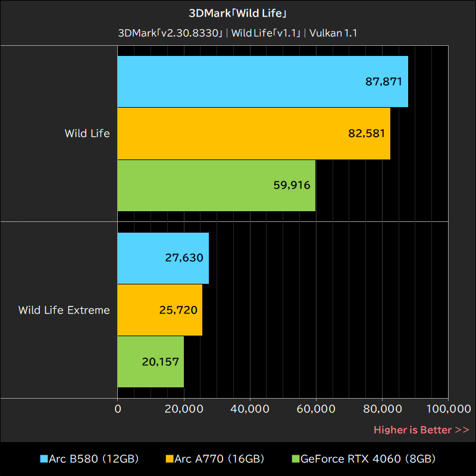Click the chart title 3DMark「Wild Life」
Screen dimensions: 476x476
(x=237, y=13)
